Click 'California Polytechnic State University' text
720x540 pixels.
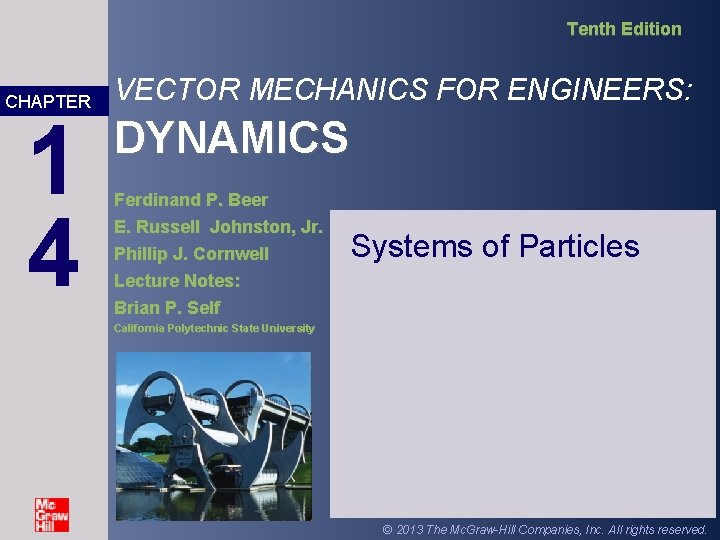pos(214,329)
